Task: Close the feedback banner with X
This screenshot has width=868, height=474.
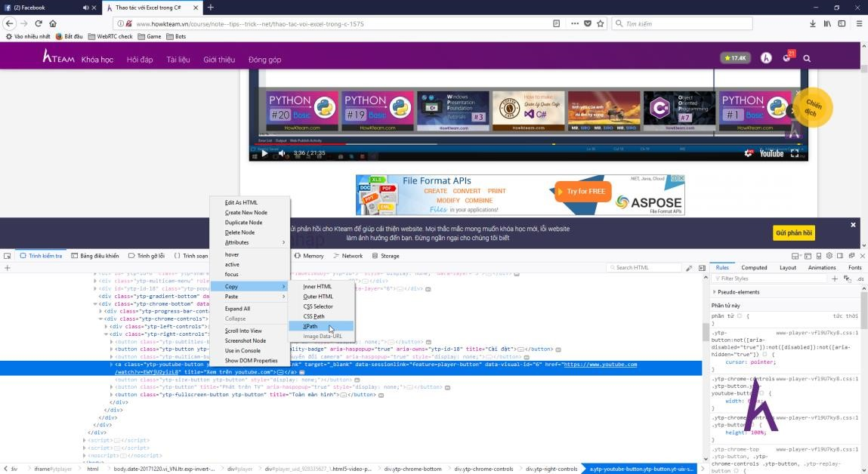Action: 853,225
